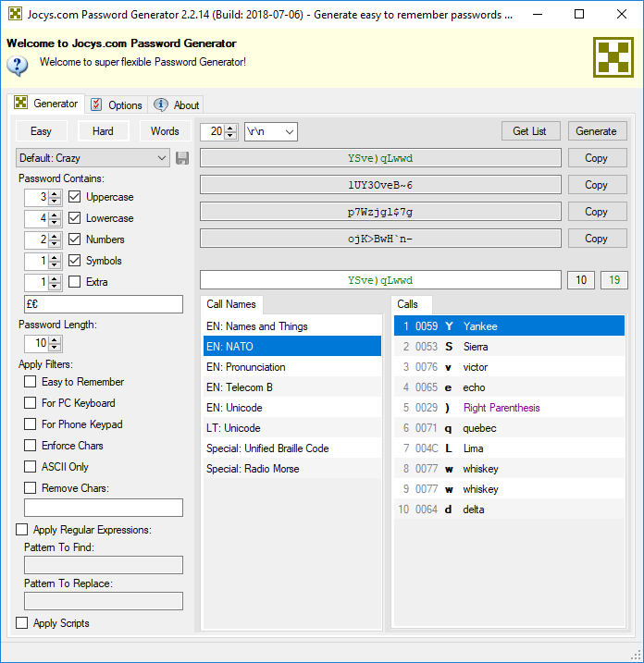The height and width of the screenshot is (663, 644).
Task: Enable the Apply Scripts checkbox
Action: 21,623
